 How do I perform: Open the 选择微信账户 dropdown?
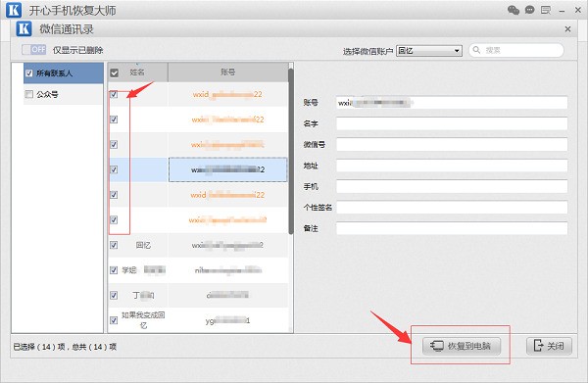click(429, 51)
